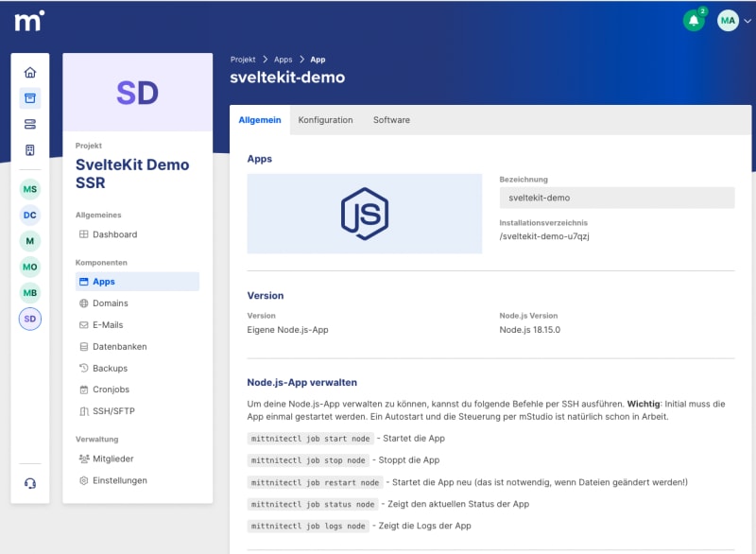Click the command mittnitectl job stop node
The width and height of the screenshot is (756, 554).
point(308,460)
